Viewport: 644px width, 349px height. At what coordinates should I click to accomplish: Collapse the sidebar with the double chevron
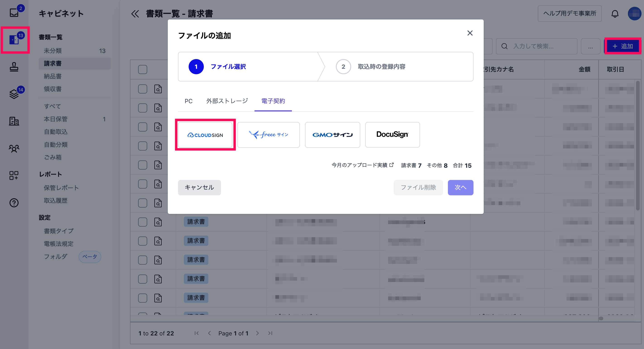click(x=135, y=14)
